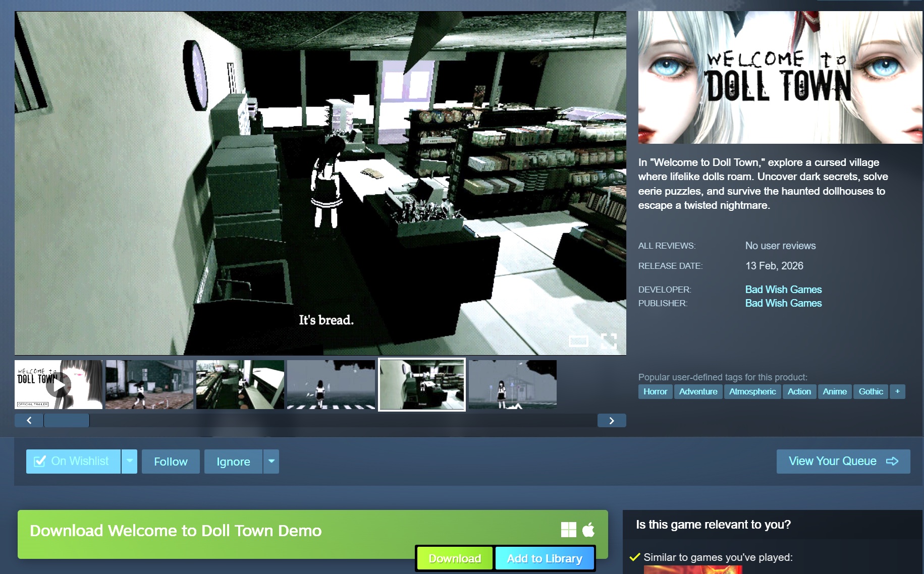Open bus stop screenshot thumbnail
924x574 pixels.
click(x=513, y=384)
